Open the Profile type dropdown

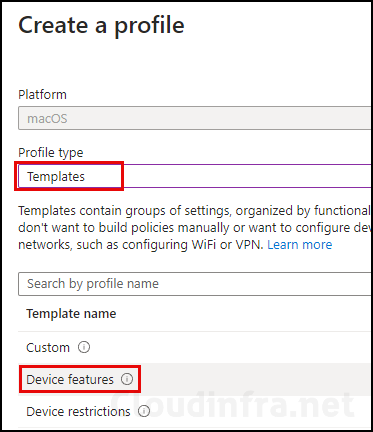[195, 176]
